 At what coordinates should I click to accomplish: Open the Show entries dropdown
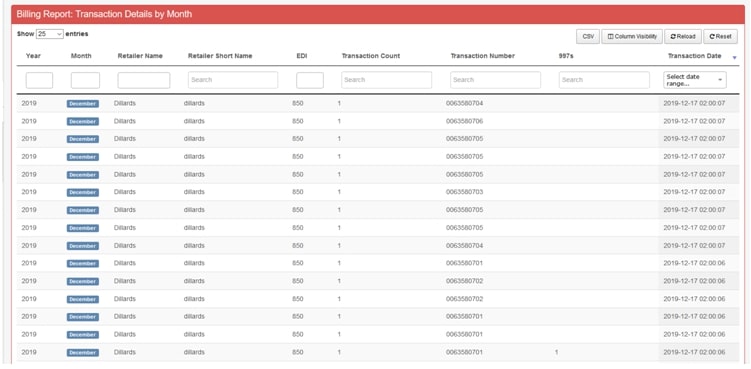pos(50,34)
